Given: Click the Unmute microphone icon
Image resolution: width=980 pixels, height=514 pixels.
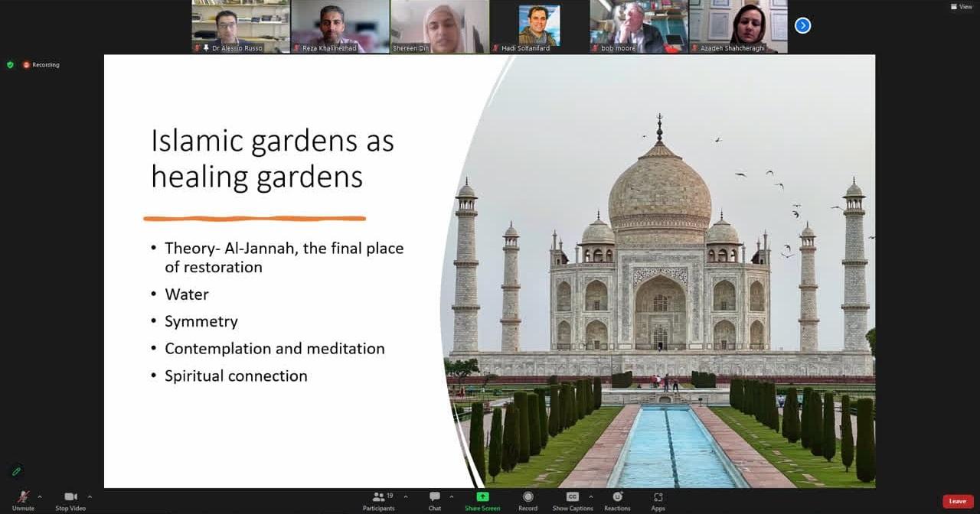Looking at the screenshot, I should tap(23, 497).
